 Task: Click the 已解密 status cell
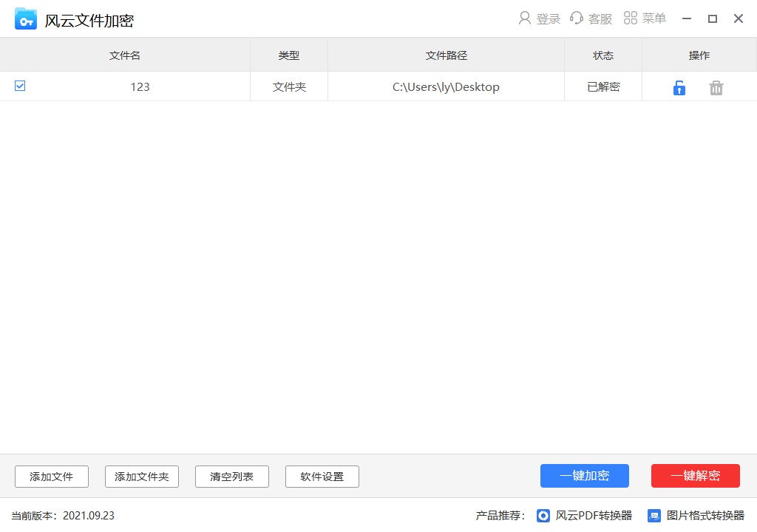(x=603, y=87)
